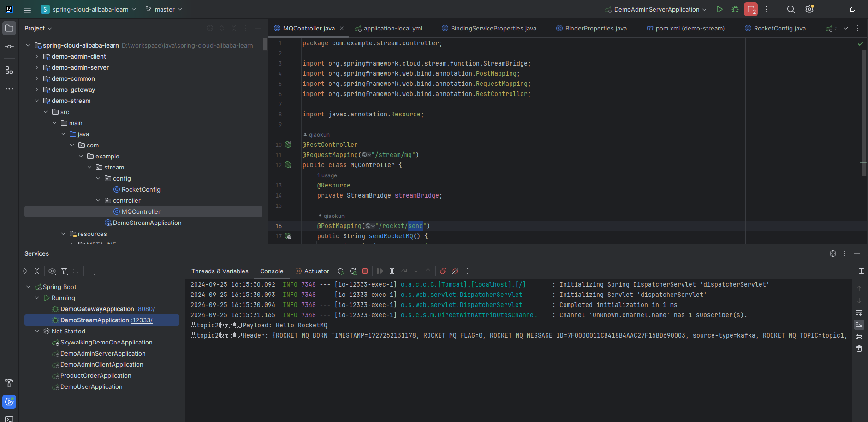This screenshot has width=868, height=422.
Task: Click the /stream/mq request mapping URL
Action: tap(393, 155)
